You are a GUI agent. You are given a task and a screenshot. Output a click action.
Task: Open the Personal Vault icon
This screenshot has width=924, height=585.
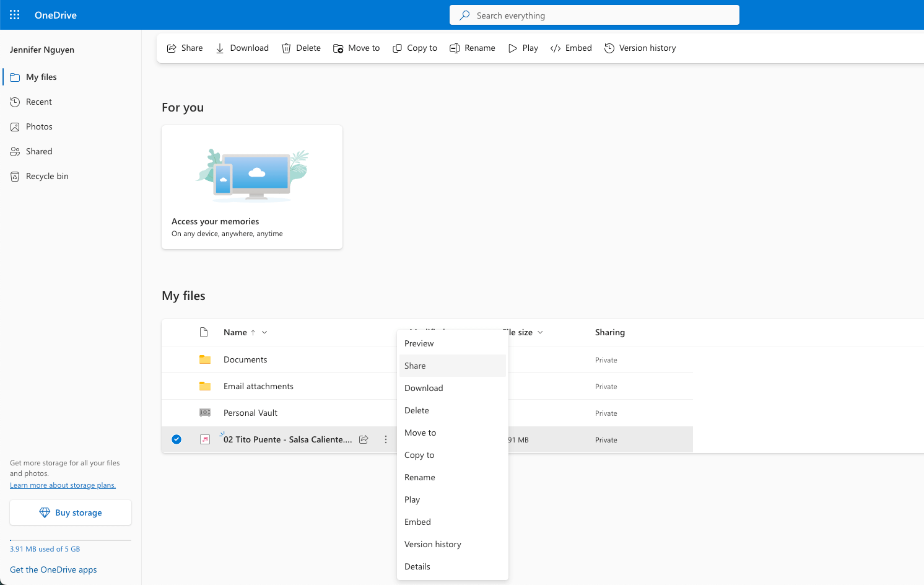205,413
